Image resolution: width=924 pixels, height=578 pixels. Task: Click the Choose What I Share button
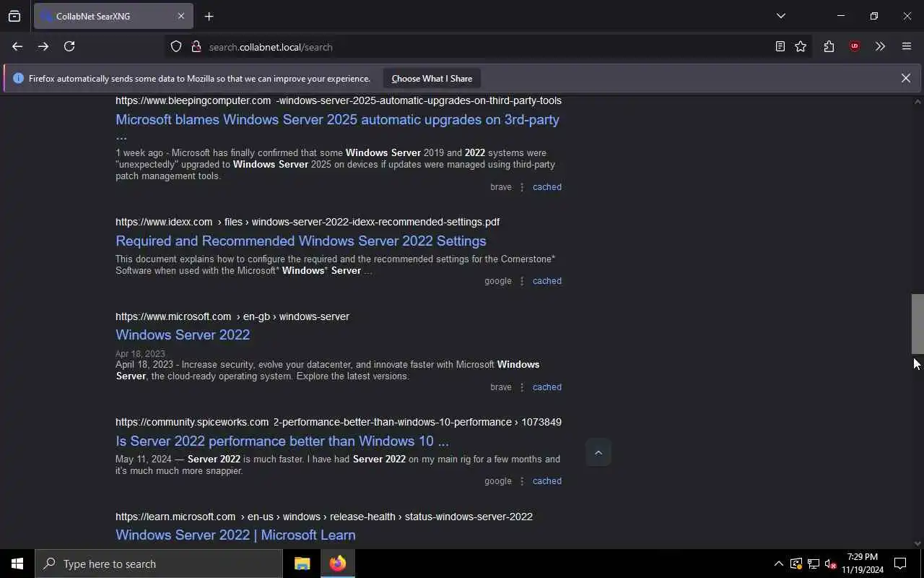pyautogui.click(x=432, y=78)
